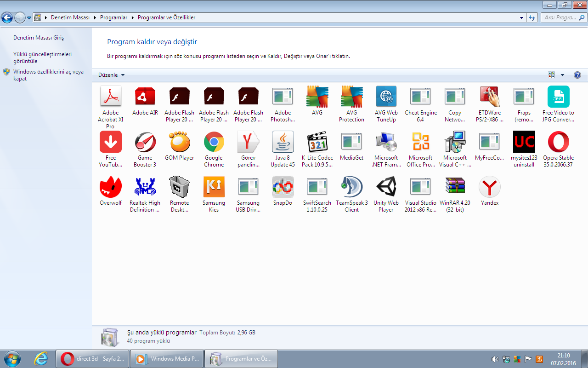Select the Fraps program entry
588x368 pixels.
(x=524, y=104)
